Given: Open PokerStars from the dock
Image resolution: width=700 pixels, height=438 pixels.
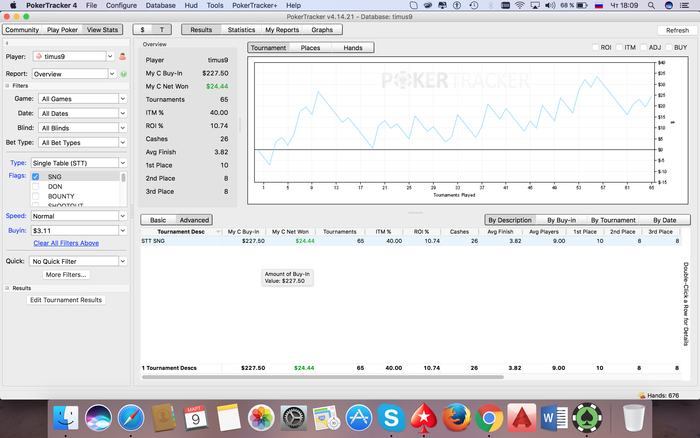Looking at the screenshot, I should 424,418.
